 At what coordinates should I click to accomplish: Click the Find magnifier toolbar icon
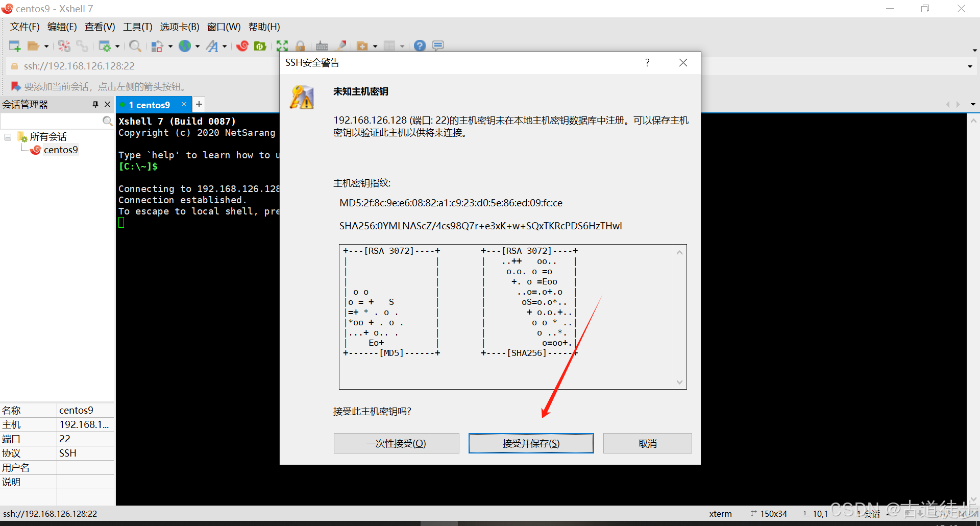135,46
